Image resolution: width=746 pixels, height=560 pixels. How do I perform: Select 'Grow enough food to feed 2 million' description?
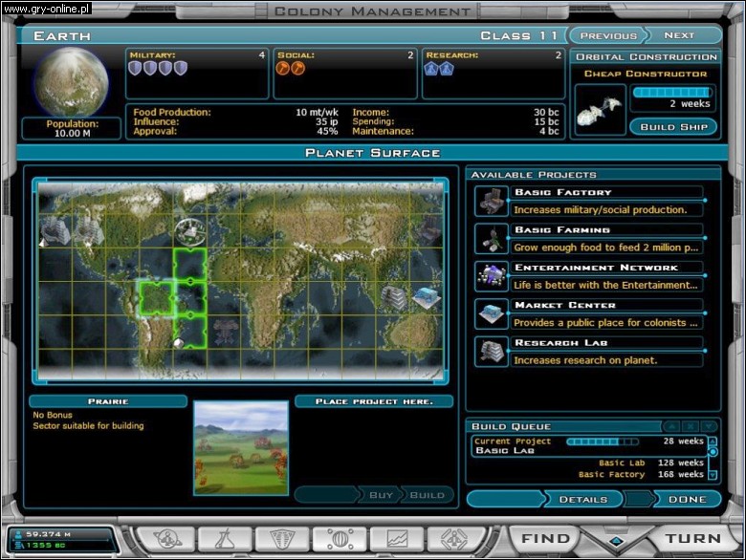point(605,248)
